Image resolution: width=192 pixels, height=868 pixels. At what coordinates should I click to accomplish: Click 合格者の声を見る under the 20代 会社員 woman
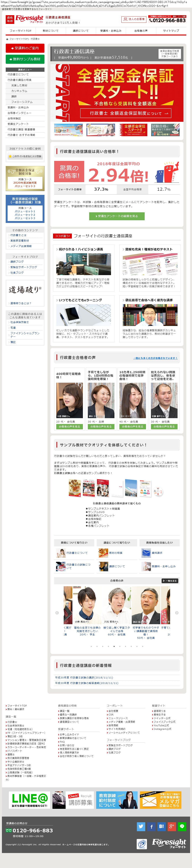click(x=70, y=427)
